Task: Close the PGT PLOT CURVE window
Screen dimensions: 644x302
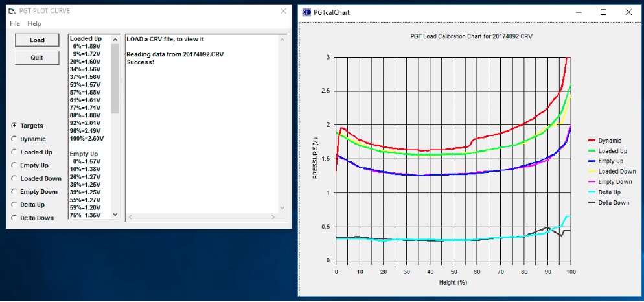Action: pos(283,11)
